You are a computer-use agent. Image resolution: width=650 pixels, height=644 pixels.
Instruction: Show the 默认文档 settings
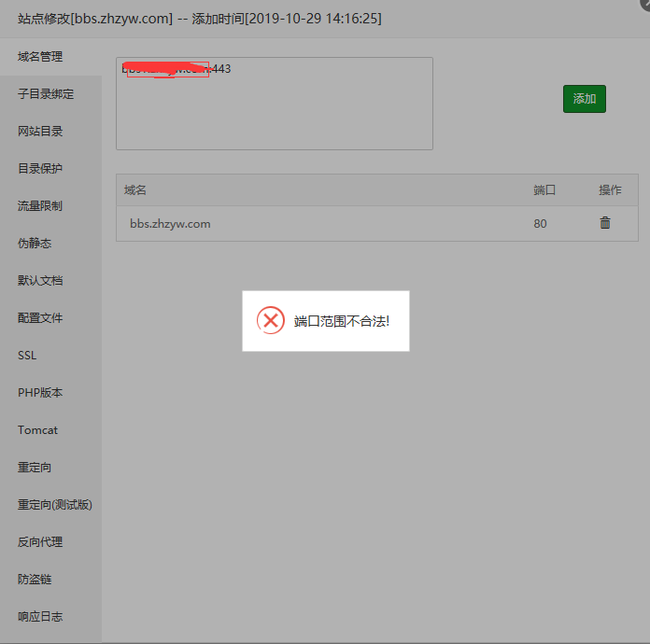[x=50, y=281]
